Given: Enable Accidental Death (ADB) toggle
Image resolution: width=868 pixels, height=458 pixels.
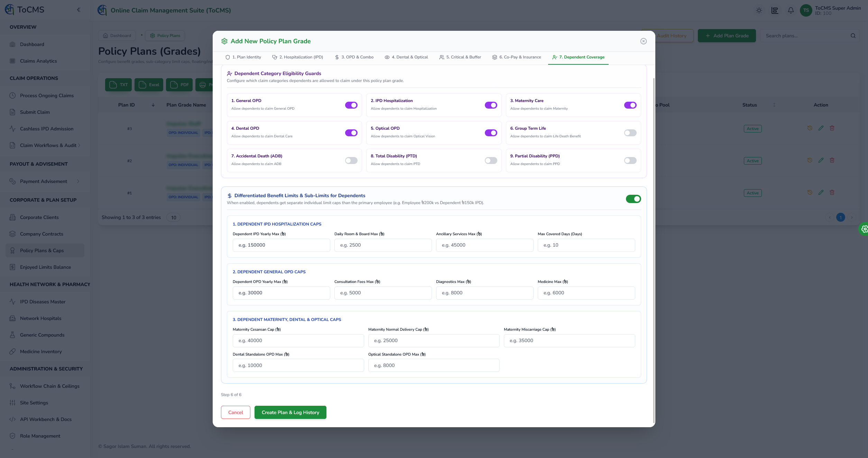Looking at the screenshot, I should pyautogui.click(x=351, y=161).
